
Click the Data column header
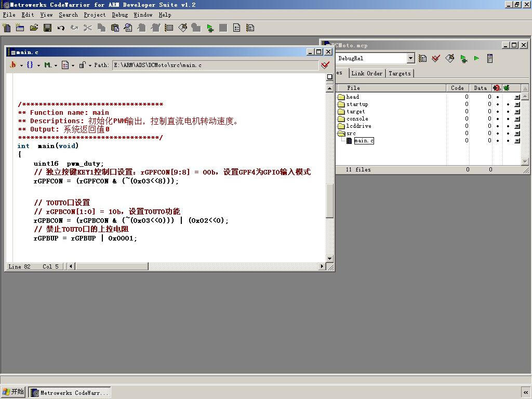(x=481, y=88)
